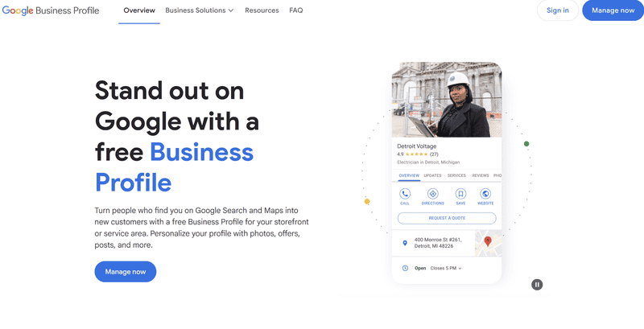Screen dimensions: 644x329
Task: Pause the animation with the pause button
Action: coord(537,284)
